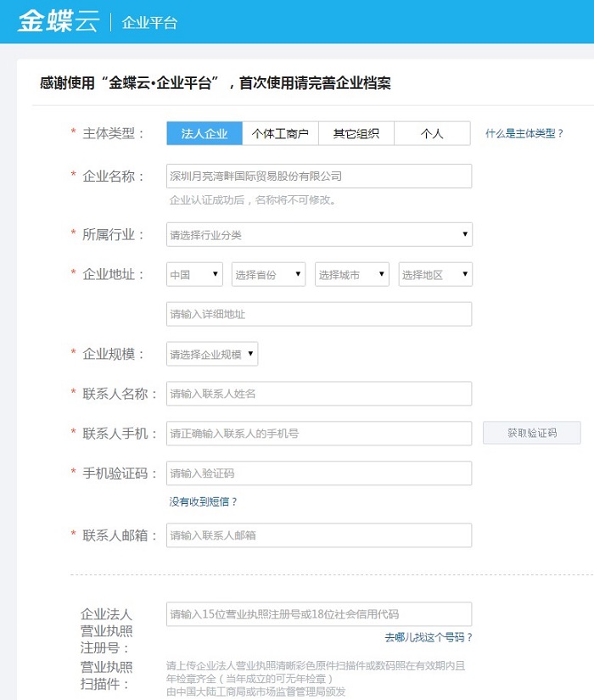This screenshot has width=594, height=700.
Task: Select 个体工商户 entity type
Action: click(280, 134)
